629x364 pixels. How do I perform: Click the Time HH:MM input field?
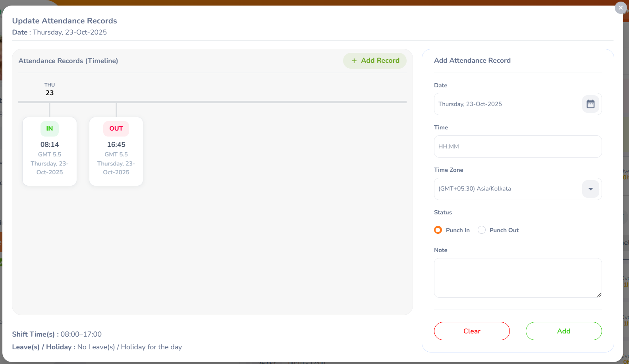517,146
